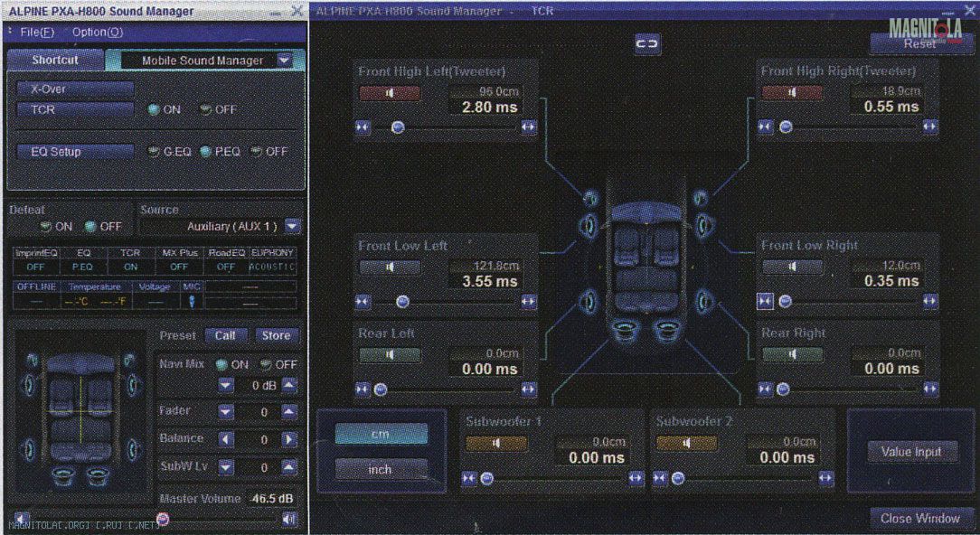Decrease Front High Right delay with left arrow

pyautogui.click(x=766, y=127)
